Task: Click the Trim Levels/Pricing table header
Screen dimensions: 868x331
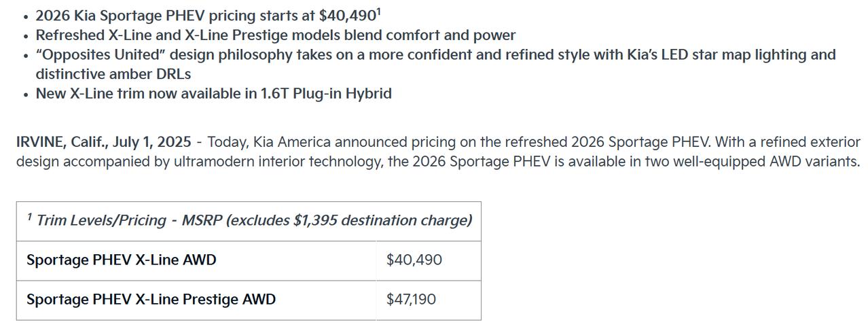Action: tap(249, 221)
